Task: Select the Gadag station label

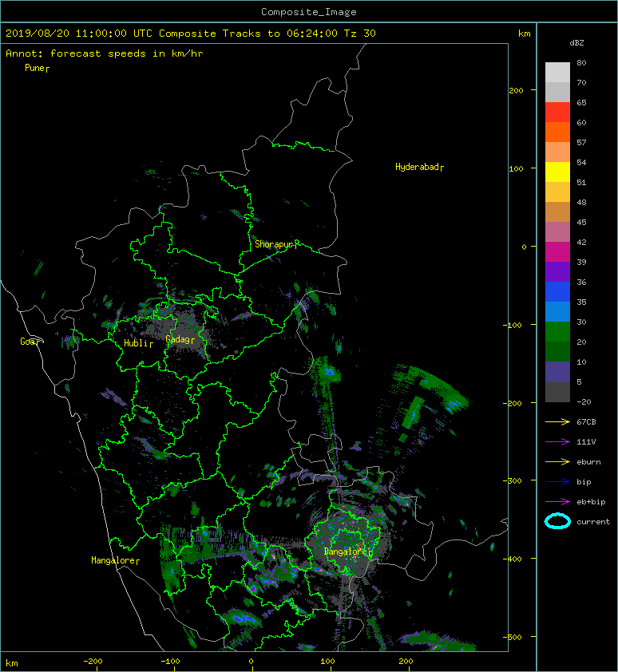Action: tap(178, 339)
